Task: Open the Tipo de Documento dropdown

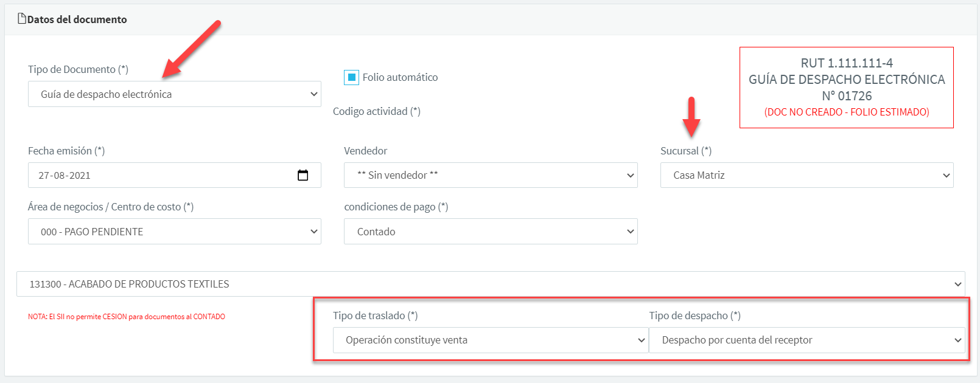Action: point(174,94)
